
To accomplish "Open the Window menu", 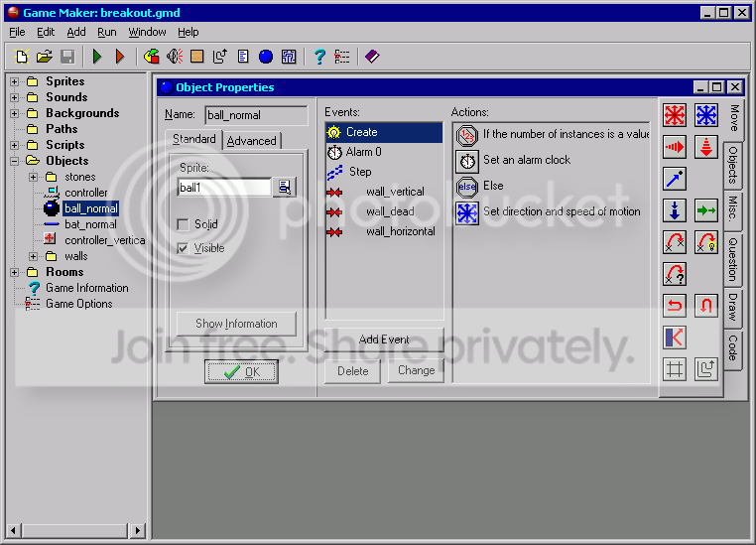I will pos(147,32).
